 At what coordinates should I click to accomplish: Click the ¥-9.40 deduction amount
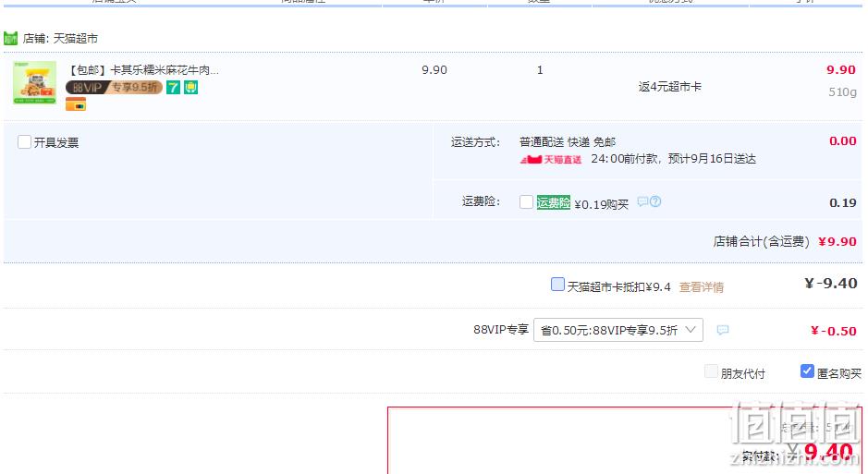(830, 284)
